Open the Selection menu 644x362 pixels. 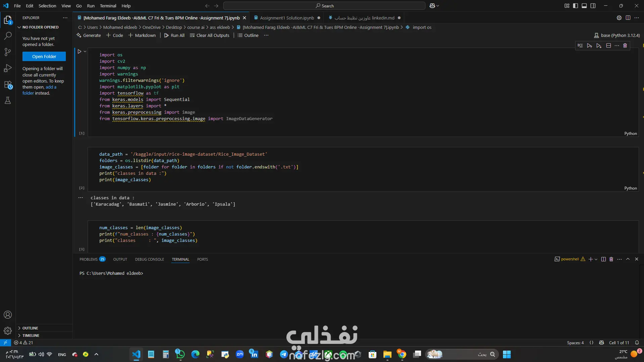pos(47,6)
